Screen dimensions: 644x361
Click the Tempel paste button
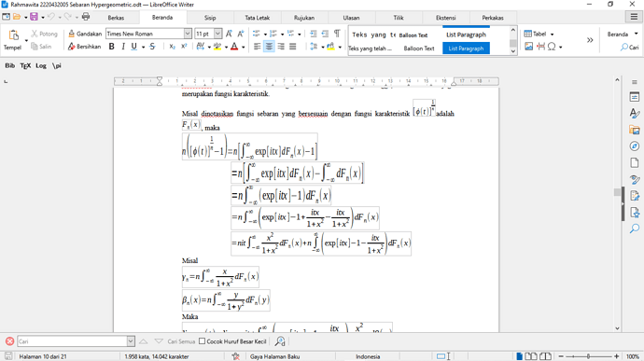coord(13,40)
